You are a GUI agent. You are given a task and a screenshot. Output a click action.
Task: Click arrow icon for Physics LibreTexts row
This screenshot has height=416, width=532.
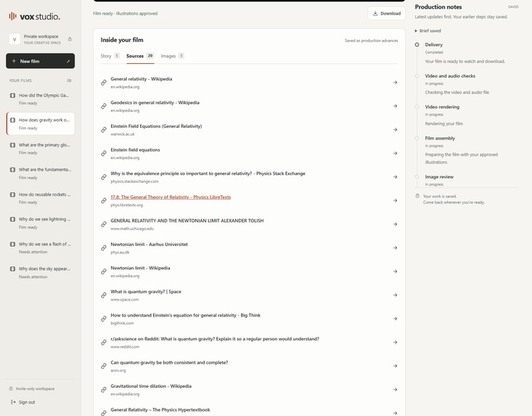(x=396, y=200)
